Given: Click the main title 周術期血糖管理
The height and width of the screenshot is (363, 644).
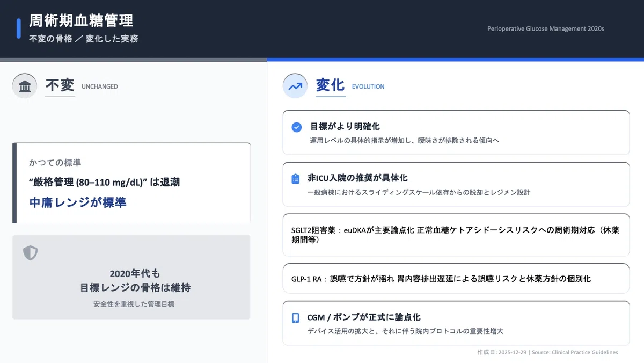Looking at the screenshot, I should pos(81,20).
